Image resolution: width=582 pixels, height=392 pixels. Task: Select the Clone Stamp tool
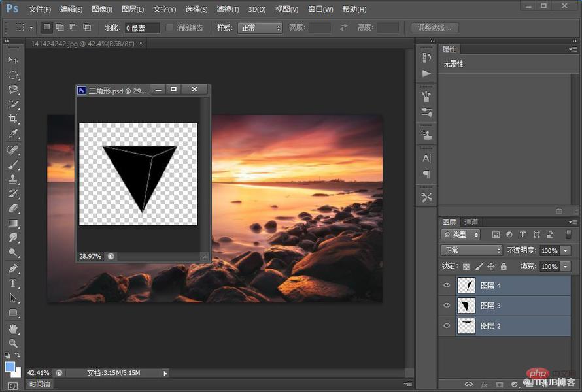(13, 179)
